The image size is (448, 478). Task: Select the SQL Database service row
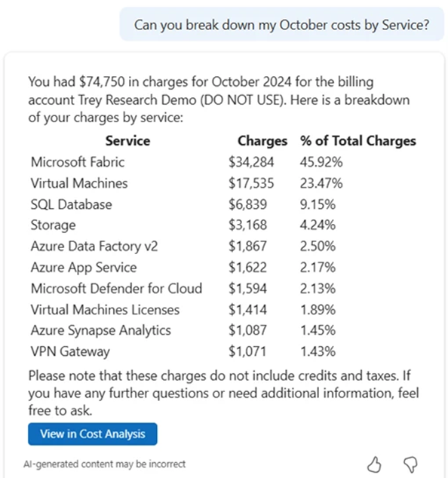(x=223, y=204)
